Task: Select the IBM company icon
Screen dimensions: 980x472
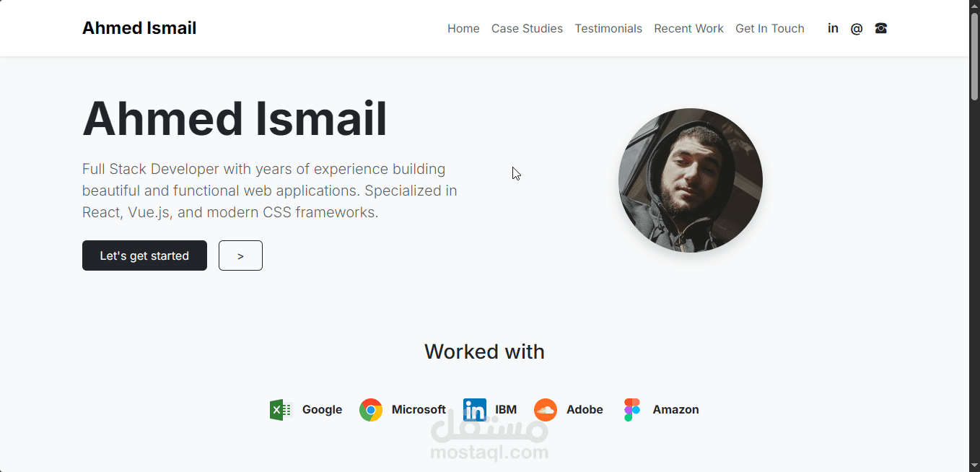Action: click(475, 409)
